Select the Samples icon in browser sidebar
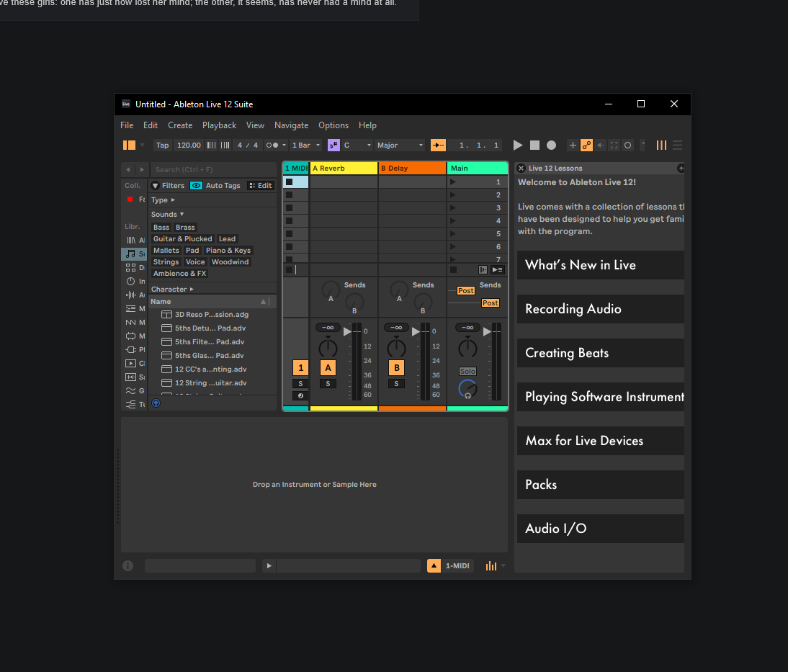 pyautogui.click(x=130, y=377)
